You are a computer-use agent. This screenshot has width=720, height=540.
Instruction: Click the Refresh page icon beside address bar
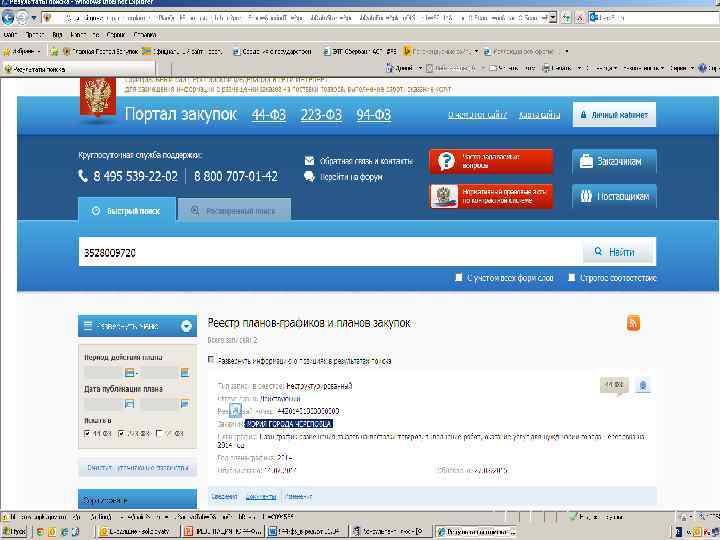point(567,17)
